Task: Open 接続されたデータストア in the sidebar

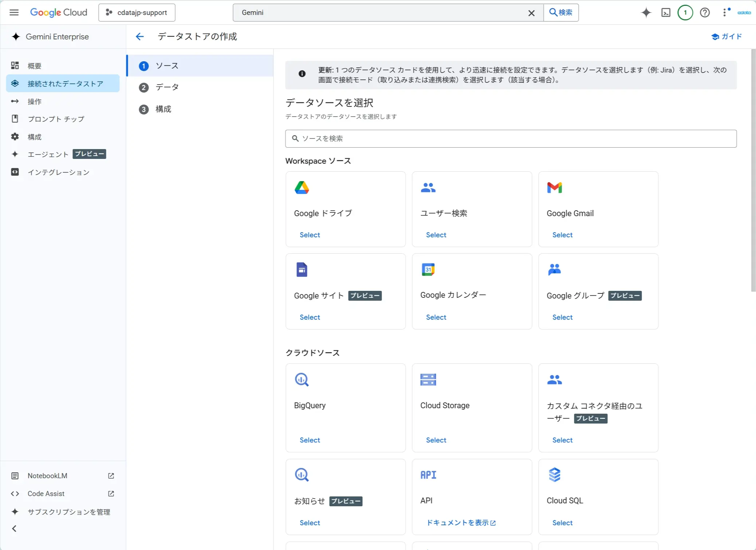Action: coord(65,83)
